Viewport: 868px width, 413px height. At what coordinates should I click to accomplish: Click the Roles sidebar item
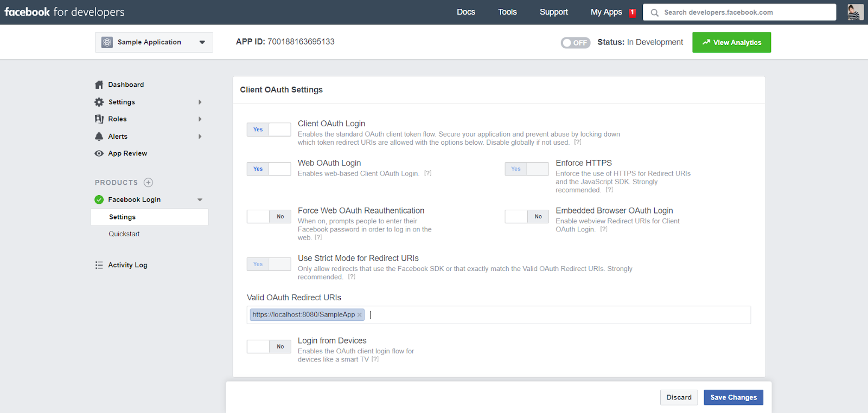[x=117, y=119]
